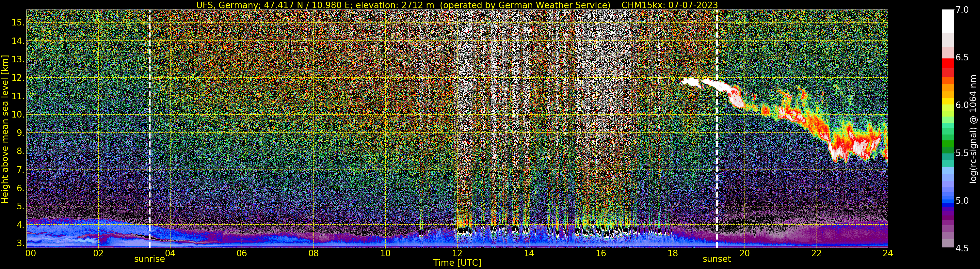Image resolution: width=980 pixels, height=269 pixels.
Task: Click the white dashed sunset line
Action: tap(717, 129)
